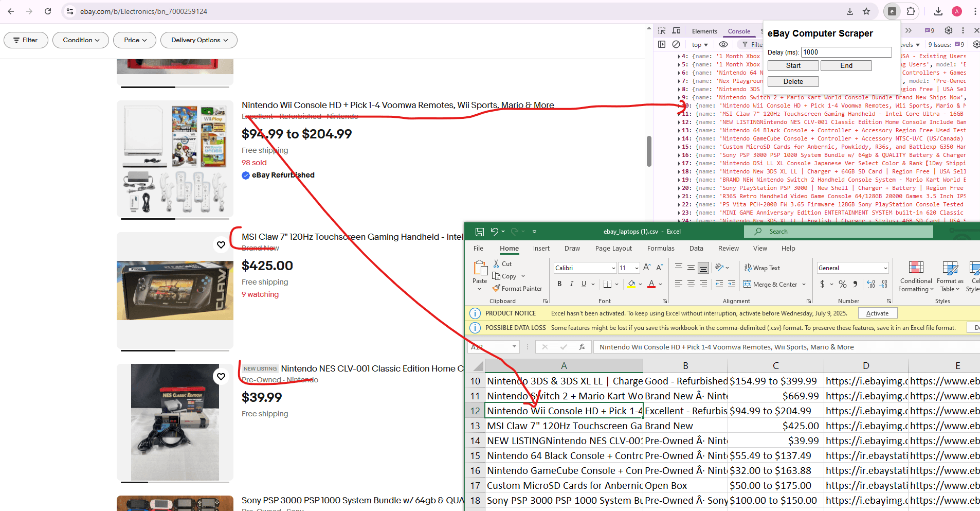
Task: Switch to the Formulas tab in Excel
Action: click(661, 249)
